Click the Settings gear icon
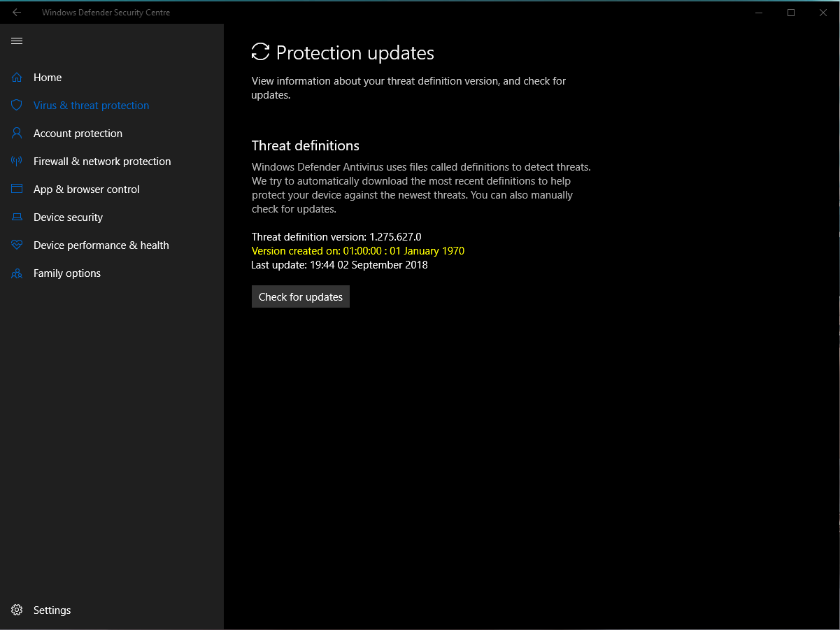The image size is (840, 630). 17,610
